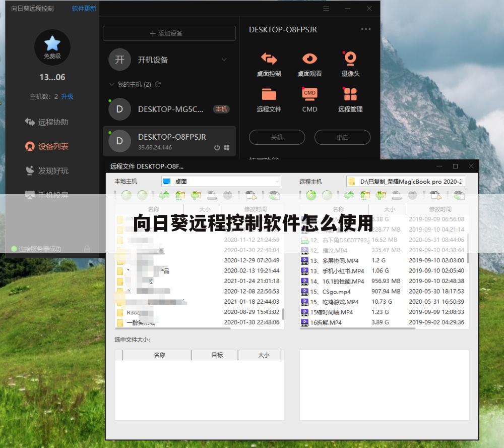
Task: Click the 关机 shutdown button
Action: point(277,137)
